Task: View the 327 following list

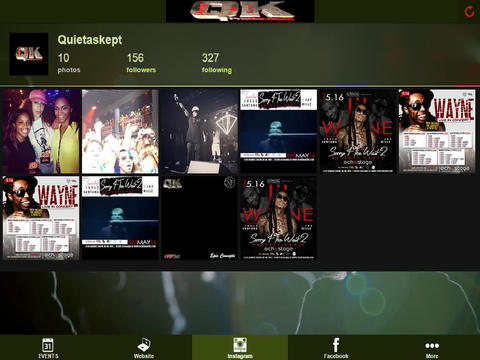Action: [x=217, y=63]
